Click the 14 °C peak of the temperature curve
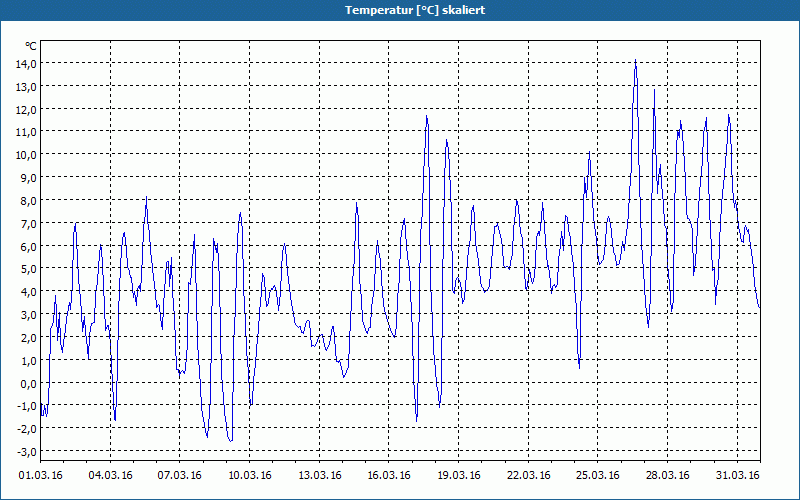The image size is (800, 500). click(635, 61)
